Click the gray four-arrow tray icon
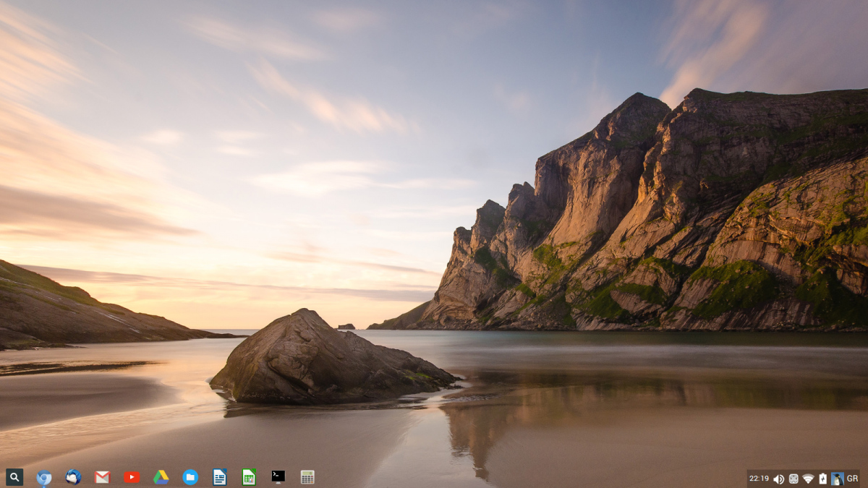868x488 pixels. pos(793,479)
